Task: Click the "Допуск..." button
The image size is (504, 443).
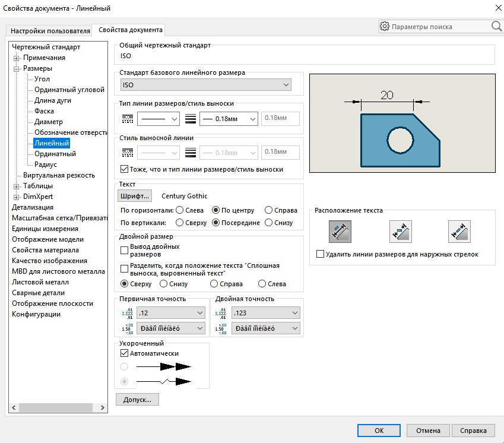Action: pos(137,400)
